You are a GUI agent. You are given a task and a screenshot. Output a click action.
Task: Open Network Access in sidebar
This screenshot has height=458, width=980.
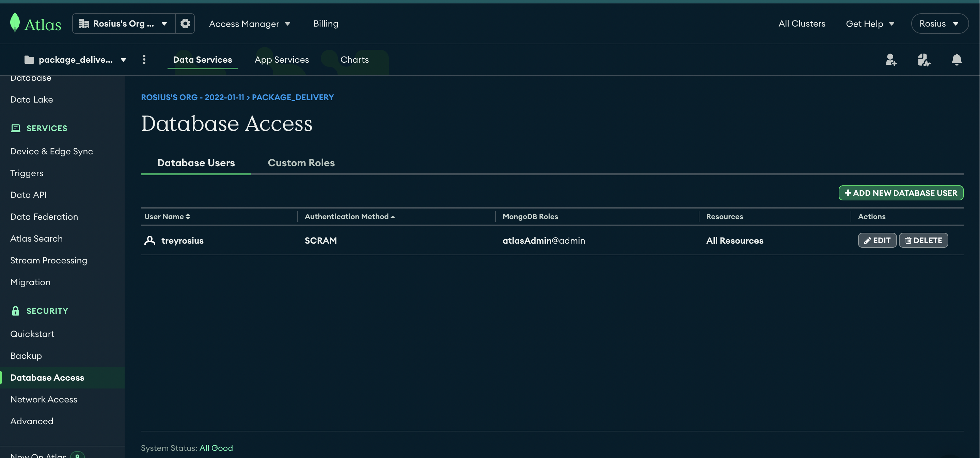44,399
